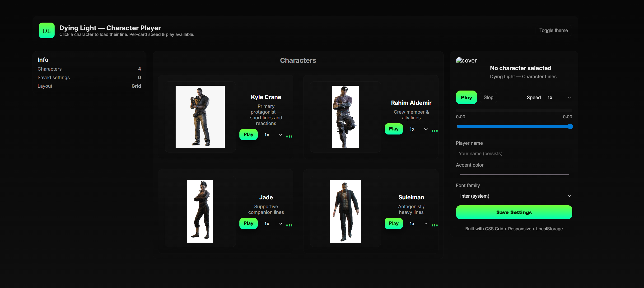This screenshot has width=644, height=288.
Task: Click the 'Click a character to load' subtitle
Action: tap(127, 34)
